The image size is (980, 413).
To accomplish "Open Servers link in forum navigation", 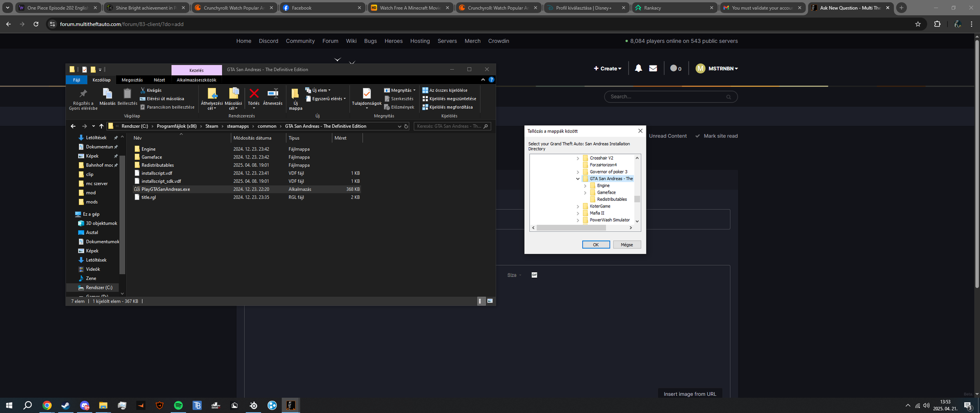I will tap(447, 41).
